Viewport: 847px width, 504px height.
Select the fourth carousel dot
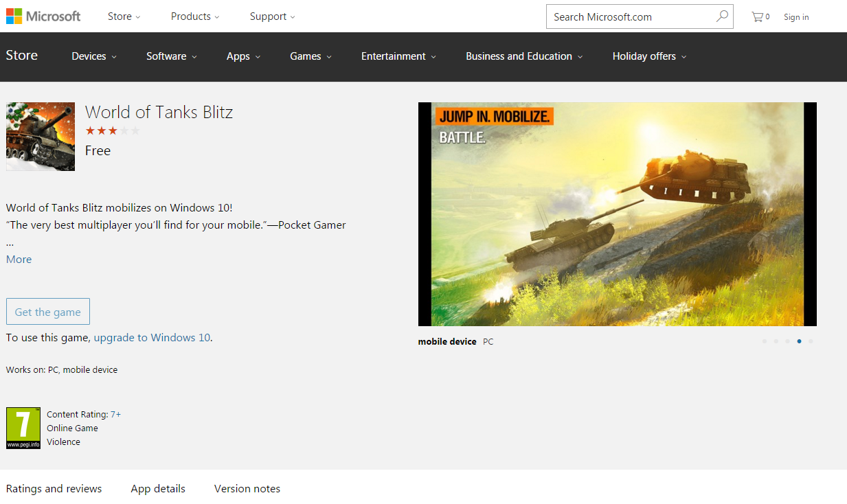tap(799, 341)
